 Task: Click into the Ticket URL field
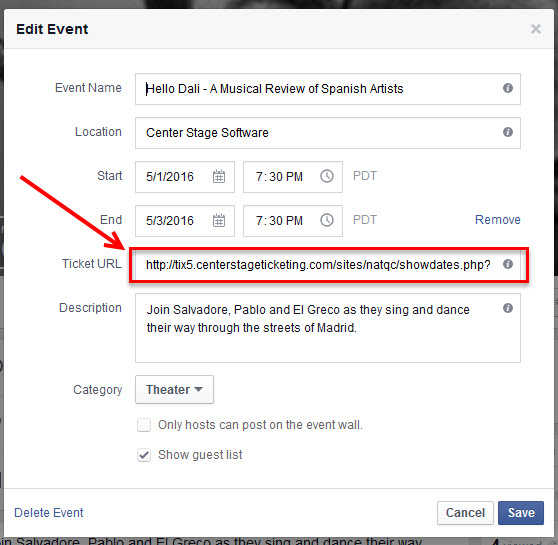click(328, 265)
